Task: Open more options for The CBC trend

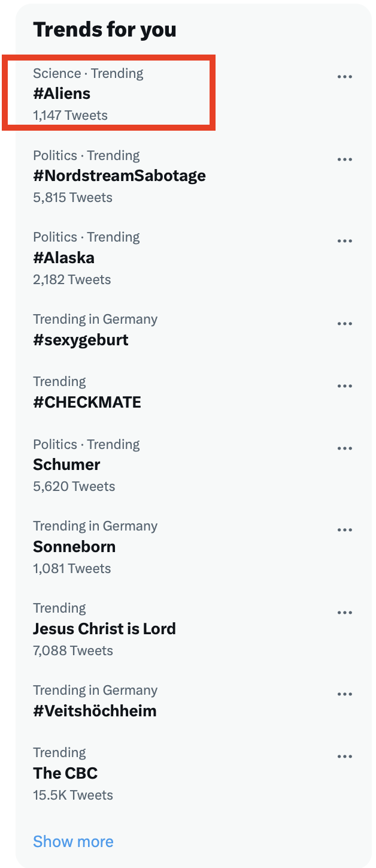Action: click(x=344, y=757)
